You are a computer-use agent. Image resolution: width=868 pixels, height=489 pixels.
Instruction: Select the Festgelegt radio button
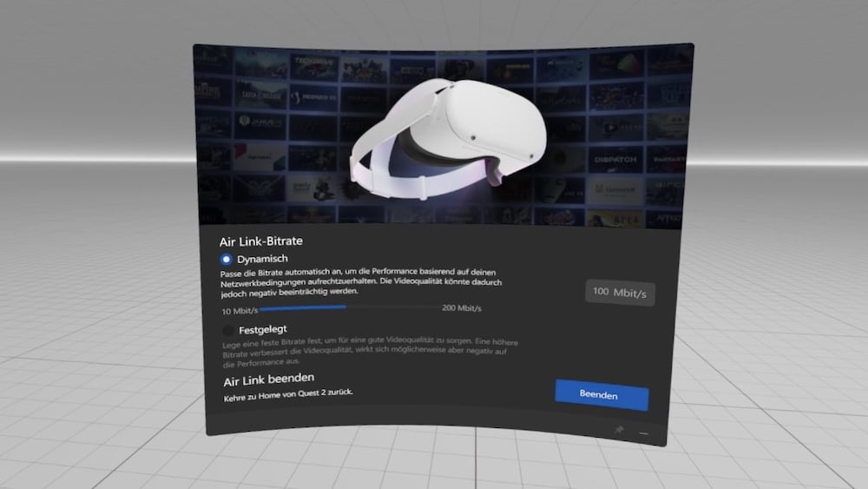click(228, 330)
